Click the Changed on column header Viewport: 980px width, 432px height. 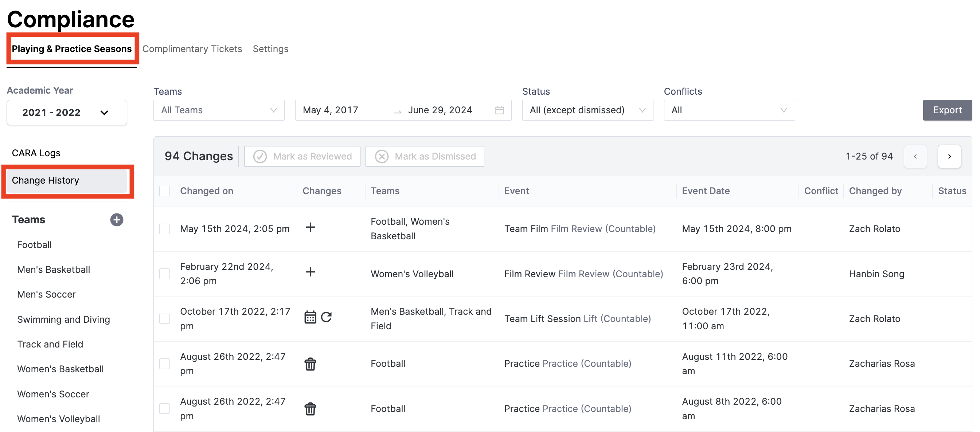(x=207, y=191)
